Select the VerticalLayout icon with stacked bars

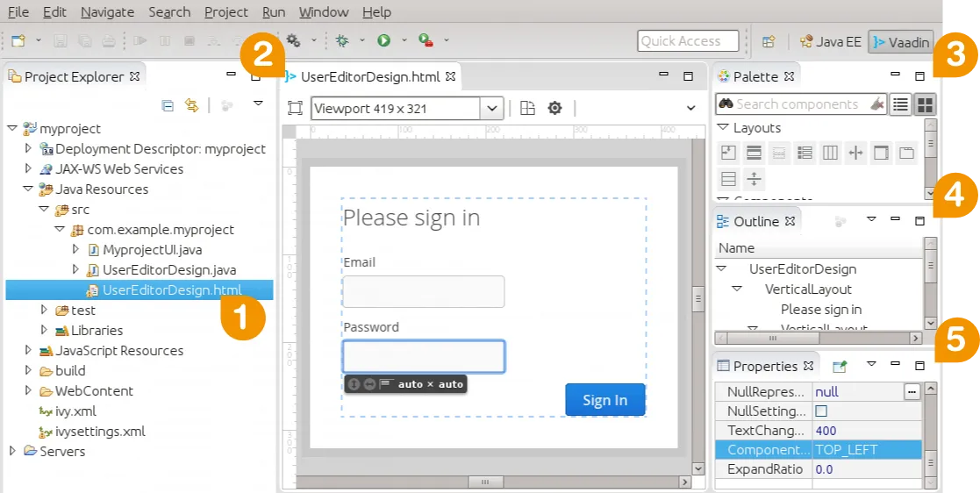pyautogui.click(x=755, y=153)
